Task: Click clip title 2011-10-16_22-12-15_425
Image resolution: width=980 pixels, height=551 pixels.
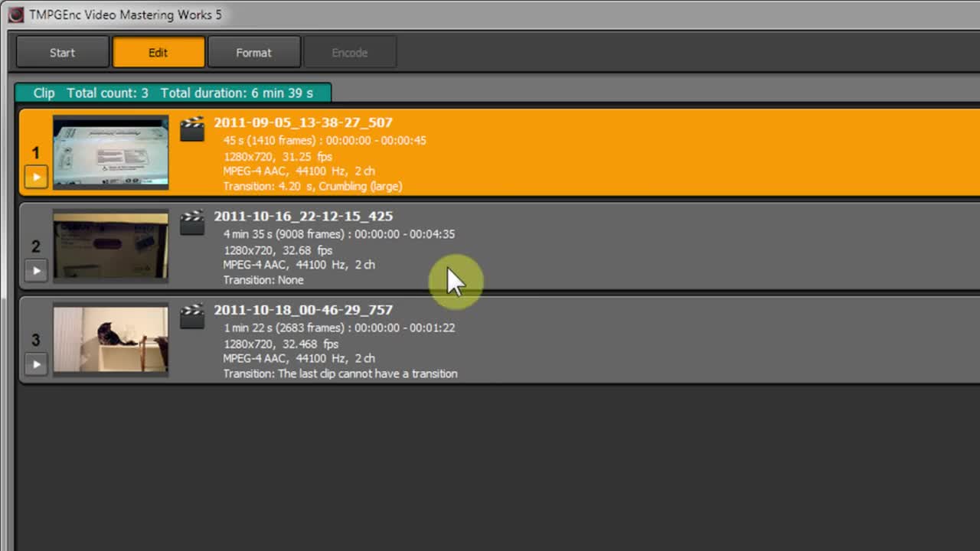Action: [x=303, y=216]
